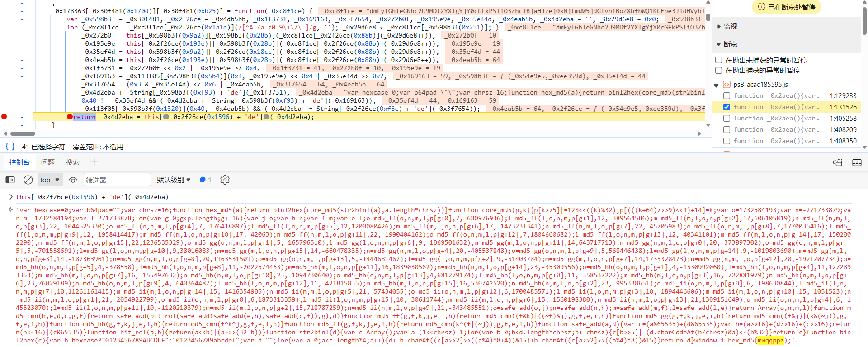The image size is (868, 347).
Task: Click the psB-acac185595.js file icon
Action: (726, 85)
